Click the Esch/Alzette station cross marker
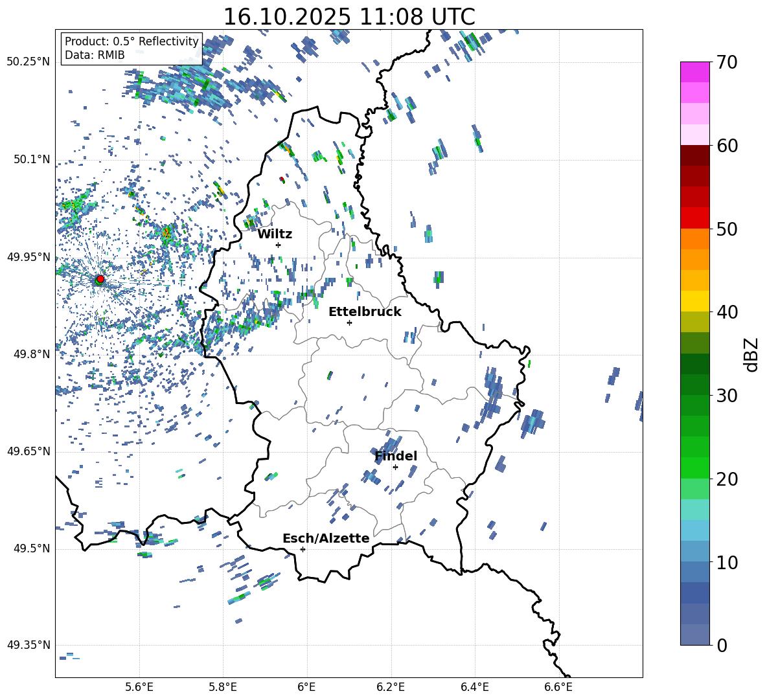This screenshot has width=767, height=700. [x=303, y=549]
